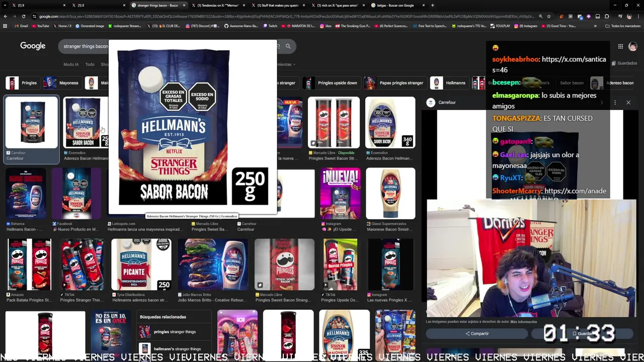644x362 pixels.
Task: Filter by the Pringles chip
Action: [x=22, y=83]
